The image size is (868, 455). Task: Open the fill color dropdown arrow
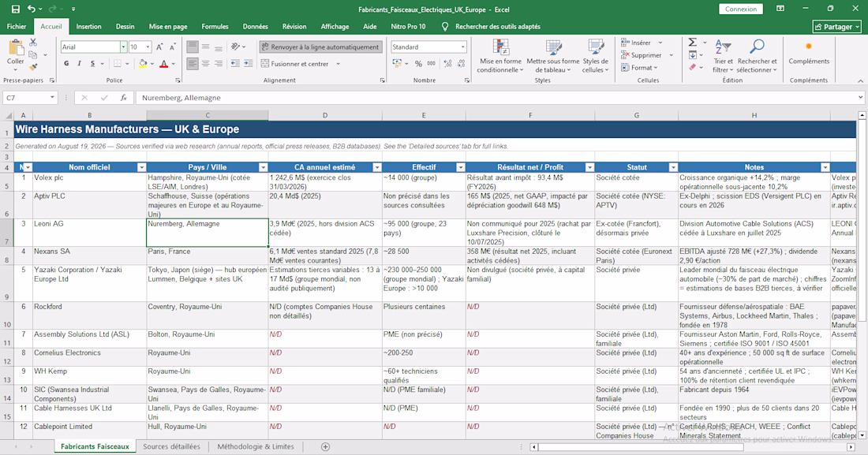point(152,64)
